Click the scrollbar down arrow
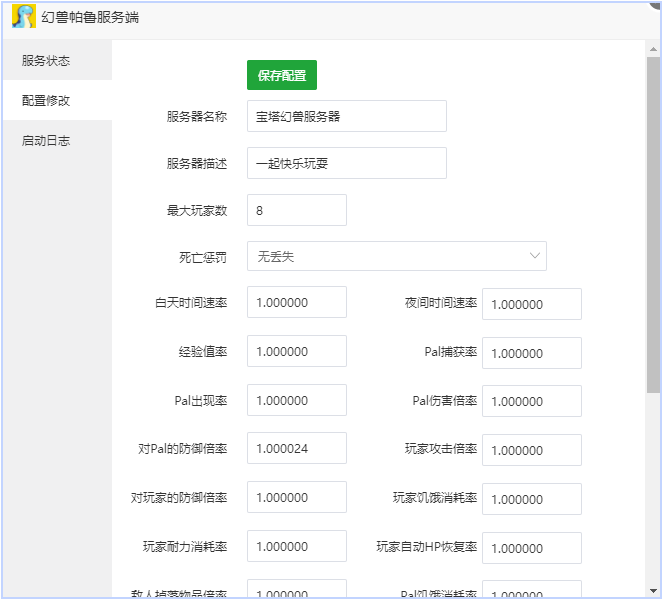662x604 pixels. pyautogui.click(x=653, y=591)
